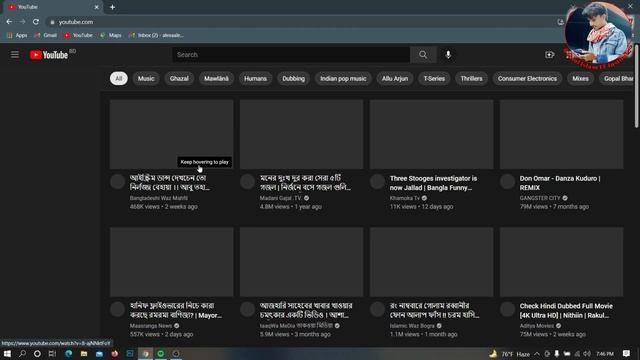Open the Check Hindi Dubbed movie thumbnail

(x=562, y=262)
